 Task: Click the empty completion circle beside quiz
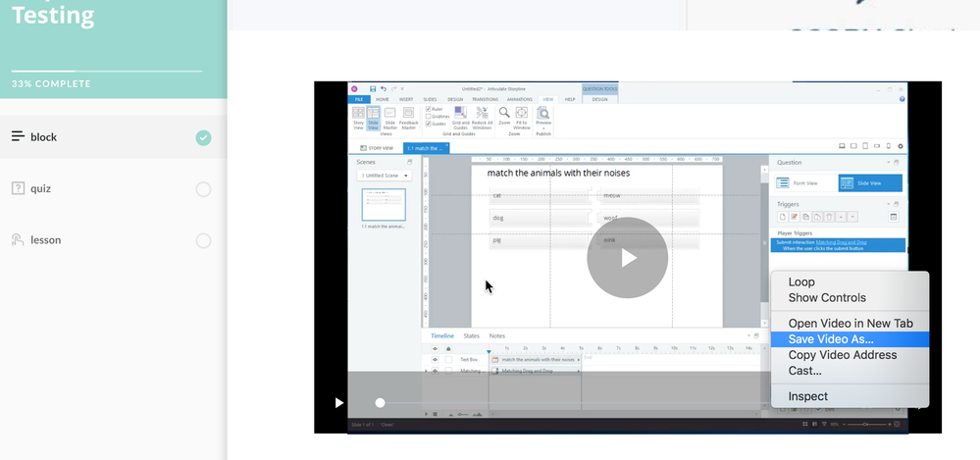coord(203,189)
